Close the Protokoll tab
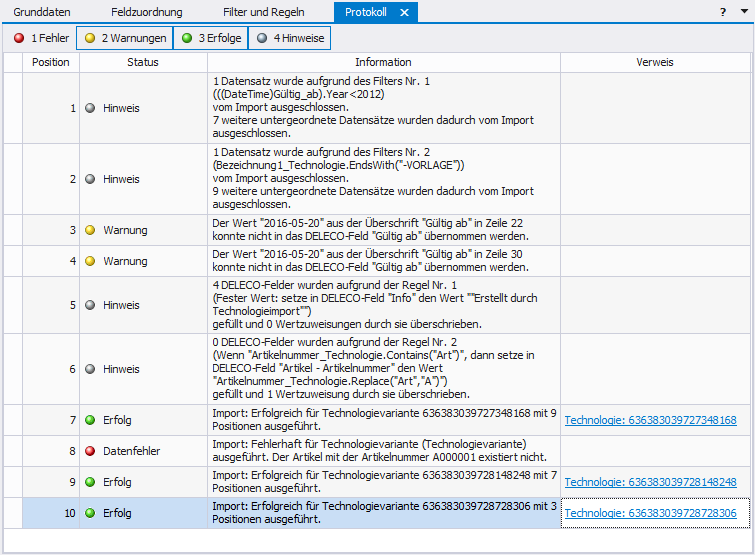This screenshot has height=555, width=755. (x=404, y=12)
